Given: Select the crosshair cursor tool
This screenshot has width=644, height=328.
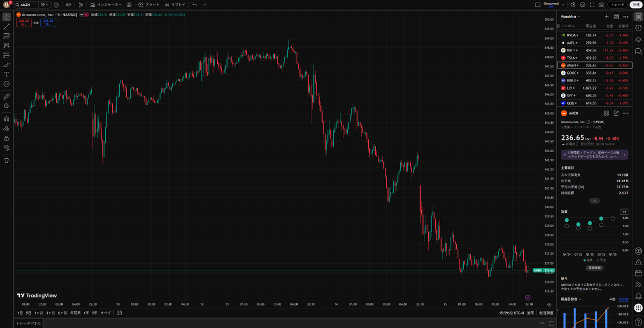Looking at the screenshot, I should pos(6,17).
